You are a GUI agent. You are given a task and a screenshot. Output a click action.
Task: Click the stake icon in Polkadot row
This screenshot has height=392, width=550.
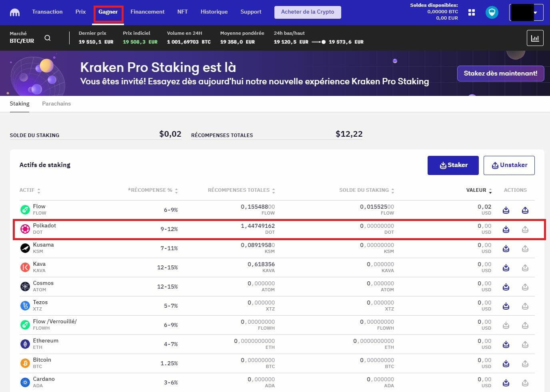click(x=506, y=229)
